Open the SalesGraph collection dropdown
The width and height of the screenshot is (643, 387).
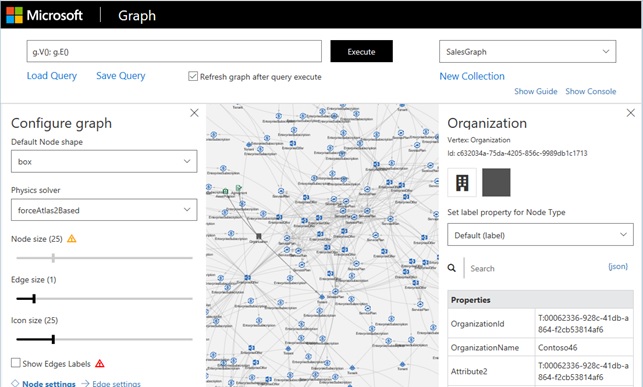[x=527, y=51]
